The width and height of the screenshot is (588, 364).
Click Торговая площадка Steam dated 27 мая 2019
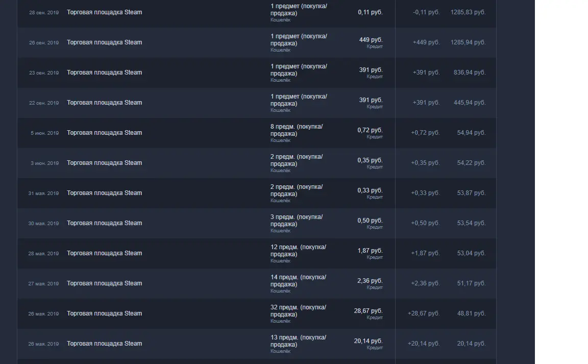tap(104, 283)
